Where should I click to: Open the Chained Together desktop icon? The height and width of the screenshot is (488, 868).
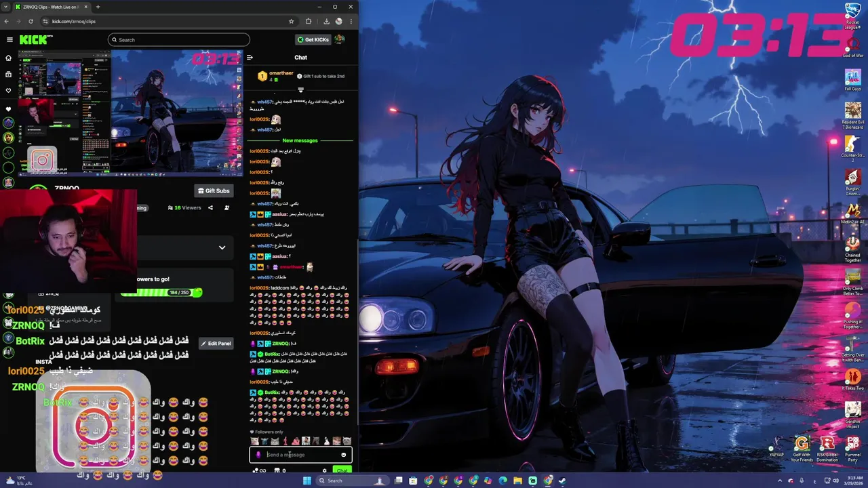852,248
